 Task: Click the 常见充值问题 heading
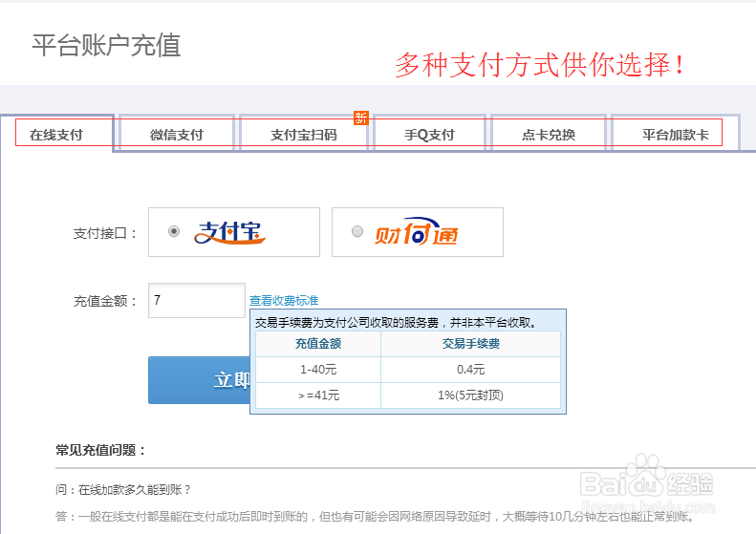point(100,450)
